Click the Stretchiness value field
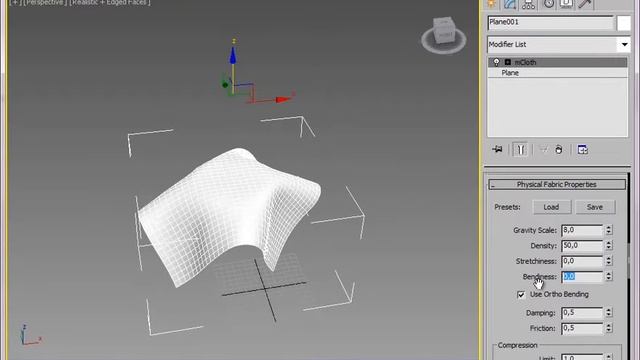This screenshot has height=360, width=640. (582, 261)
